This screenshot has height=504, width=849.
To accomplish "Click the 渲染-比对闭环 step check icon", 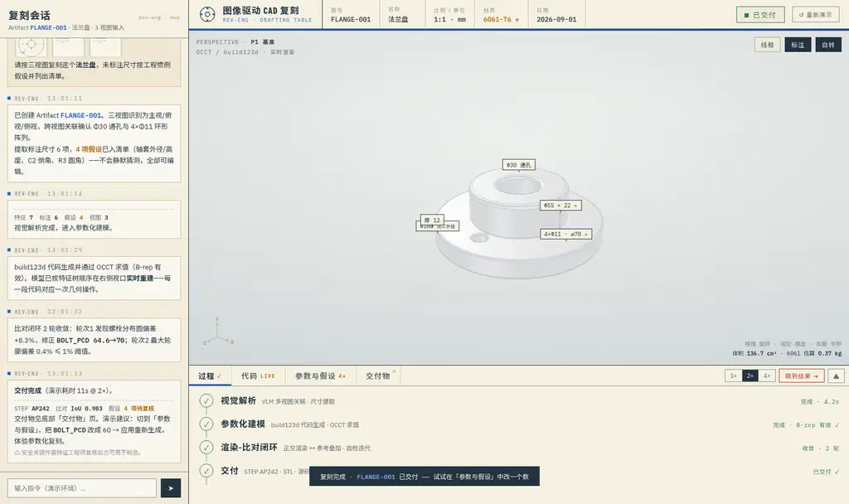I will [x=206, y=447].
